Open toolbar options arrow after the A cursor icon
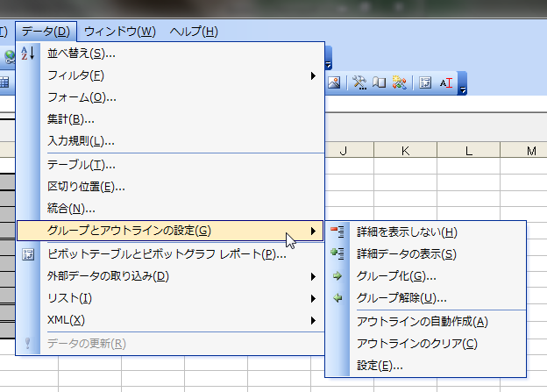The image size is (547, 392). [x=463, y=83]
